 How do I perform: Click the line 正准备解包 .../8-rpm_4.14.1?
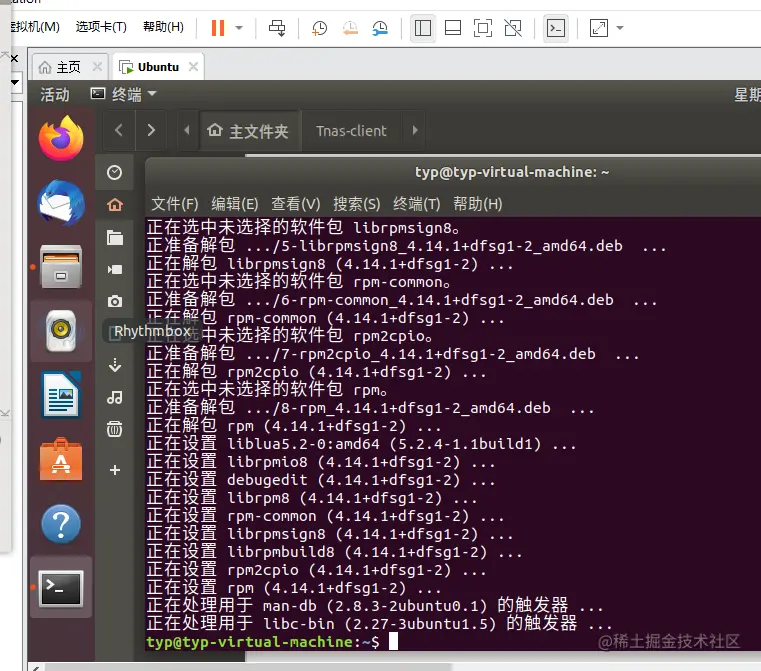pos(370,408)
